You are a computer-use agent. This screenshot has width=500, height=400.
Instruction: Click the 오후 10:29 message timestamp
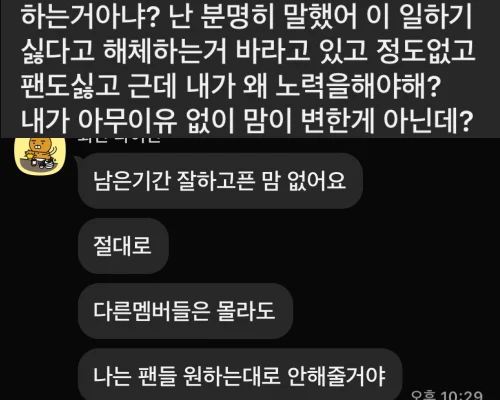[x=447, y=395]
